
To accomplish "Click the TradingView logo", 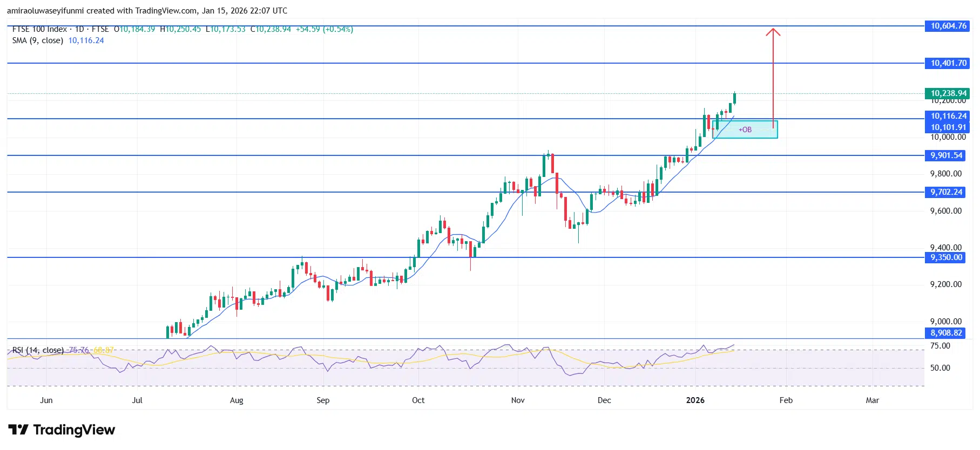I will click(62, 430).
